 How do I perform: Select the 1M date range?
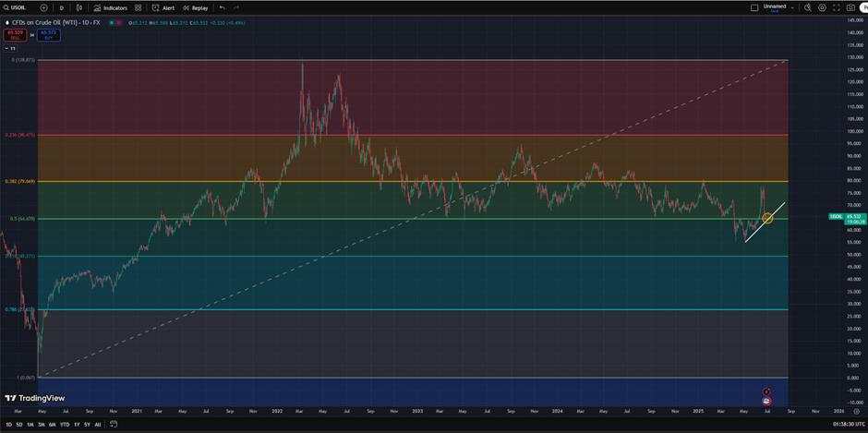(x=30, y=425)
